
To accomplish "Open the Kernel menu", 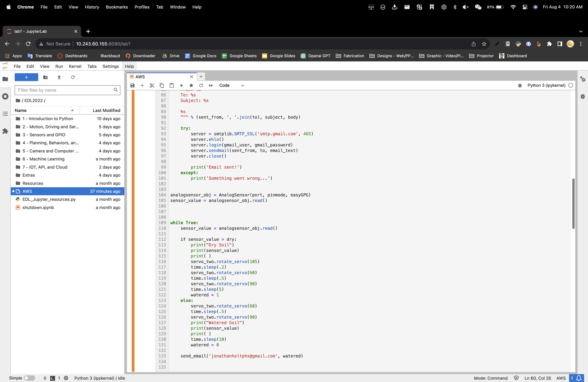I will (75, 66).
